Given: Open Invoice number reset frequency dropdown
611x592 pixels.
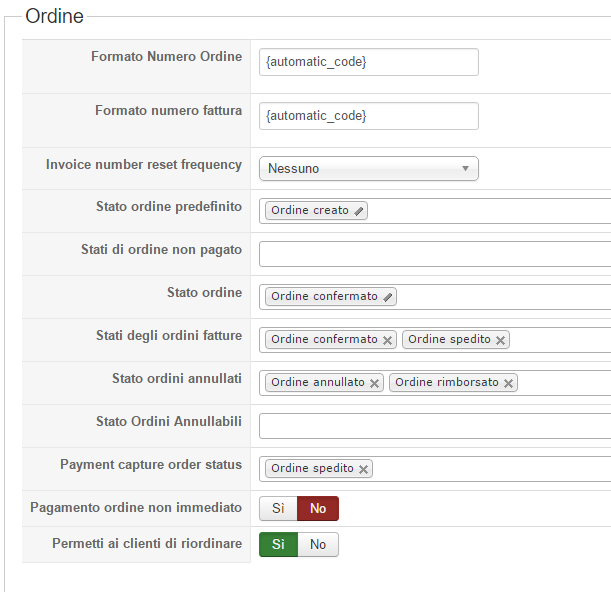Looking at the screenshot, I should [368, 169].
